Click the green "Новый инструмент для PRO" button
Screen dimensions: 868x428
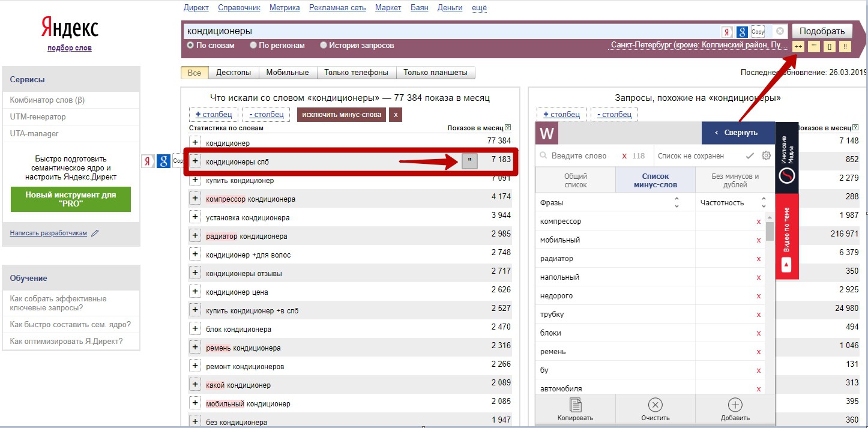point(71,199)
